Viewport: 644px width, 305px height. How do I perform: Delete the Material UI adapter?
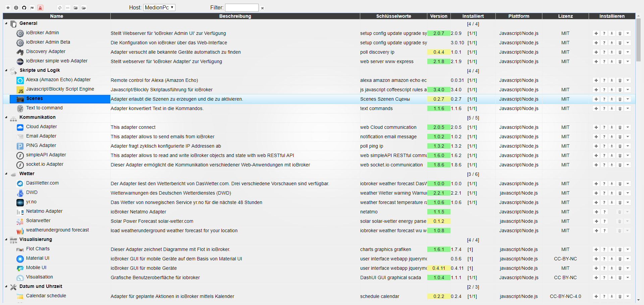[620, 259]
